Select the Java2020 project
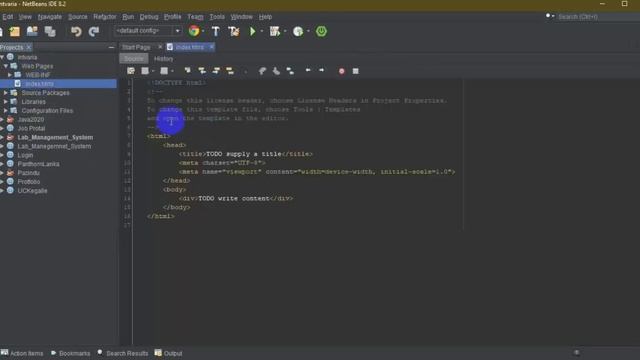Viewport: 640px width, 360px height. tap(31, 120)
